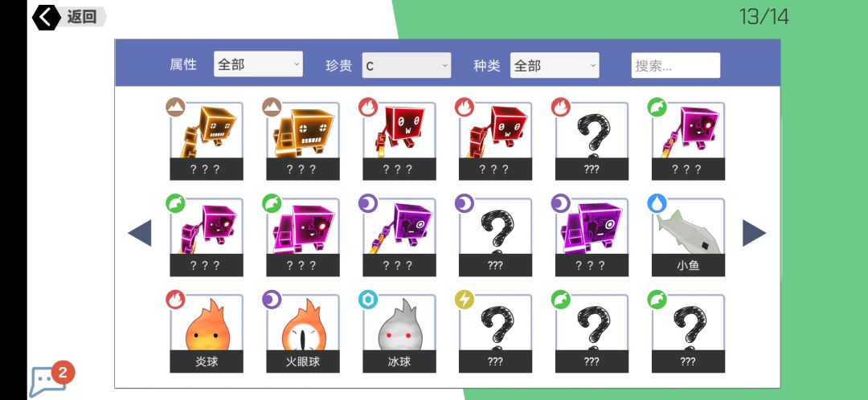Go to previous page with left arrow
Viewport: 868px width, 400px height.
[140, 233]
